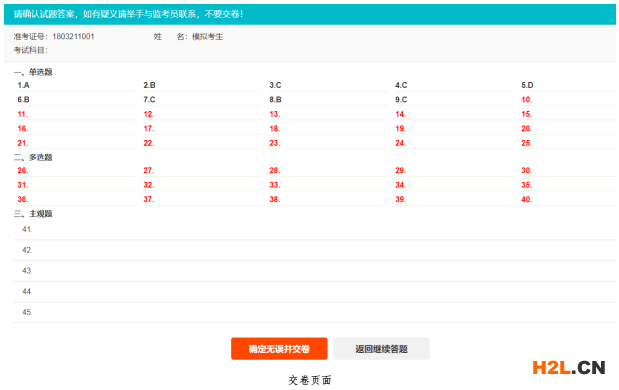The height and width of the screenshot is (390, 619).
Task: Open unanswered question 18
Action: [274, 128]
